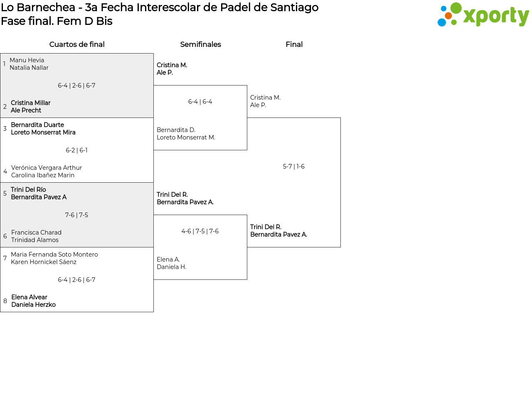Click the Verónica Vergara Arthur team entry

pos(47,171)
